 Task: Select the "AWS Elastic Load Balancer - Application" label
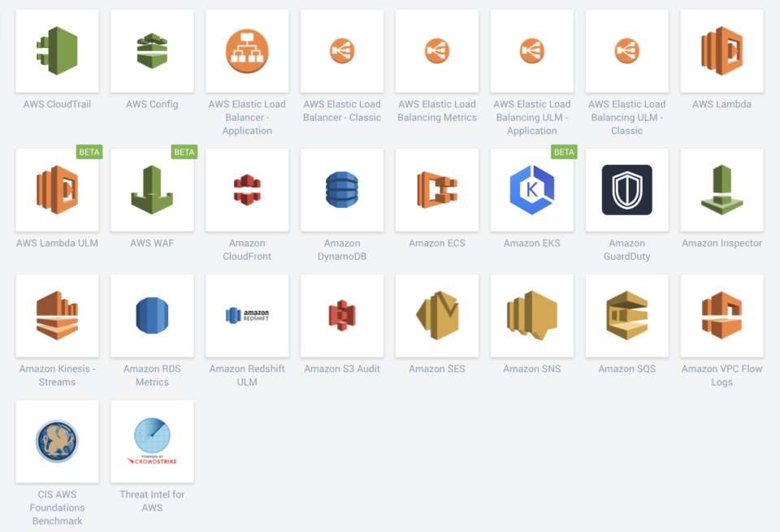(x=247, y=117)
